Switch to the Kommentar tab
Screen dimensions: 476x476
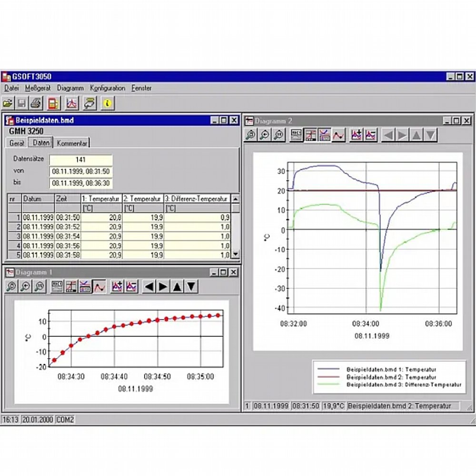[x=72, y=143]
